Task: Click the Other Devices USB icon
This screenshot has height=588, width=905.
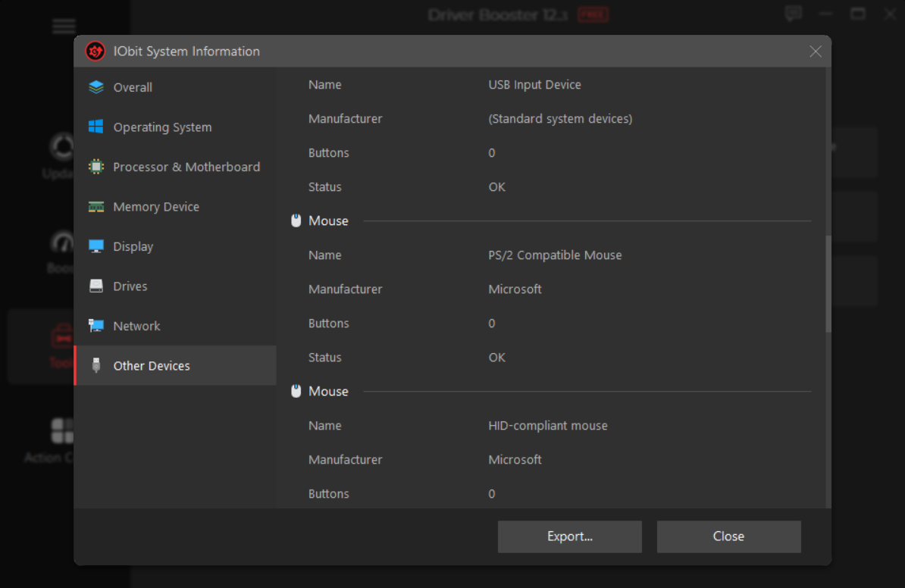Action: tap(96, 366)
